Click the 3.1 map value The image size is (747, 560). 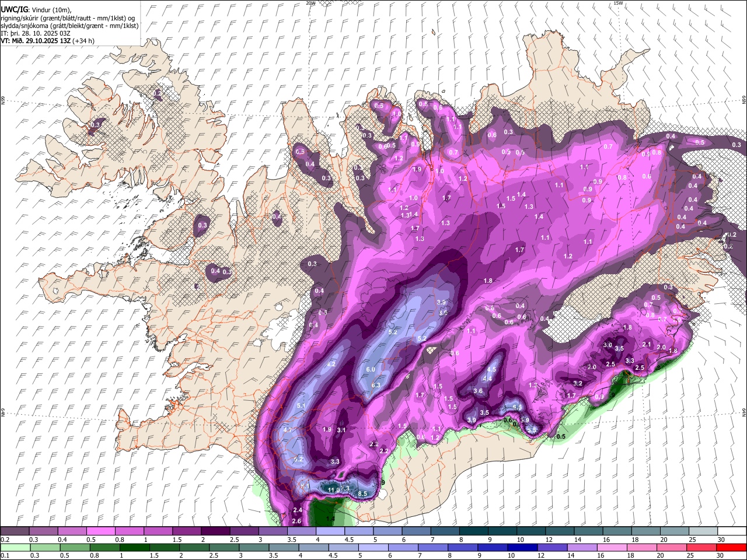tap(341, 430)
